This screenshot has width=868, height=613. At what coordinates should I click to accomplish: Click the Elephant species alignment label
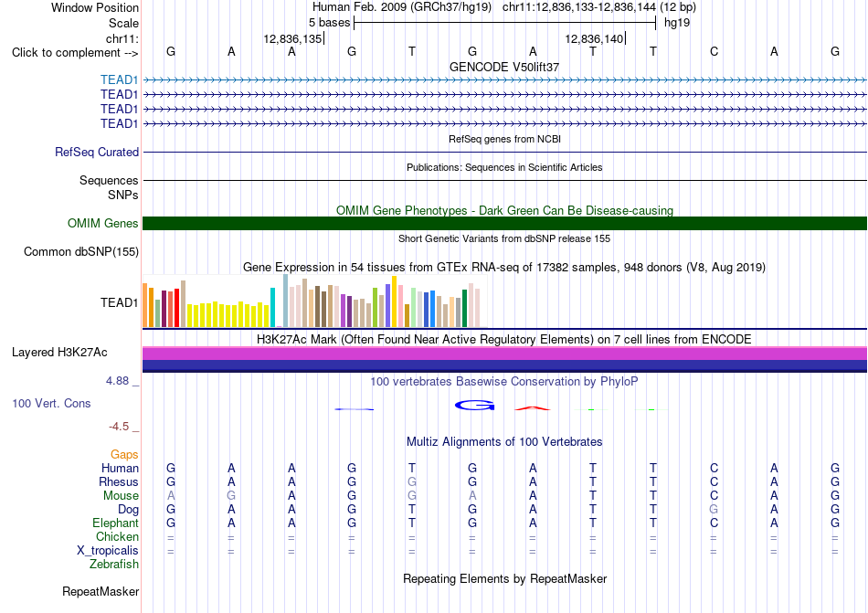coord(116,523)
